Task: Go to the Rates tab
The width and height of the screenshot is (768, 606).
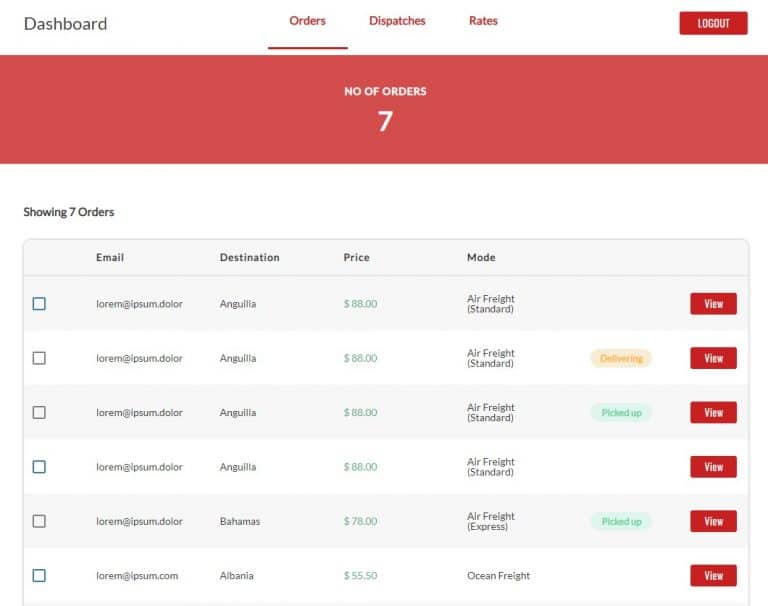Action: [x=483, y=21]
